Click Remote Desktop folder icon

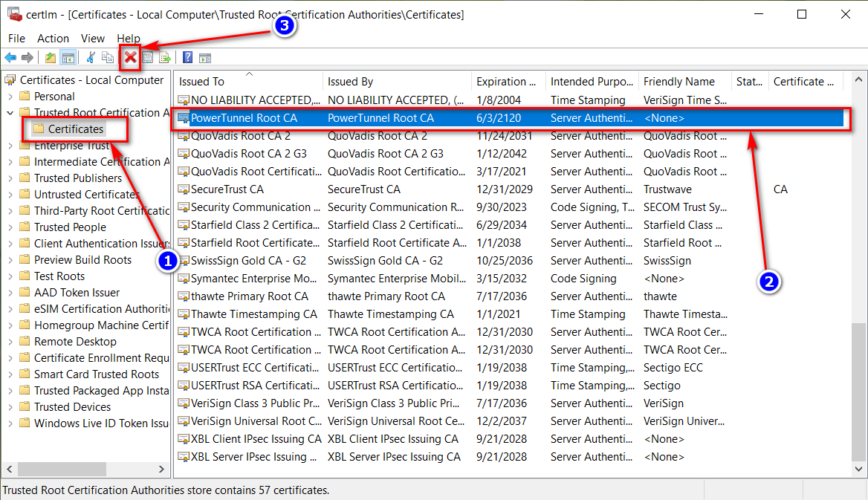pyautogui.click(x=25, y=341)
